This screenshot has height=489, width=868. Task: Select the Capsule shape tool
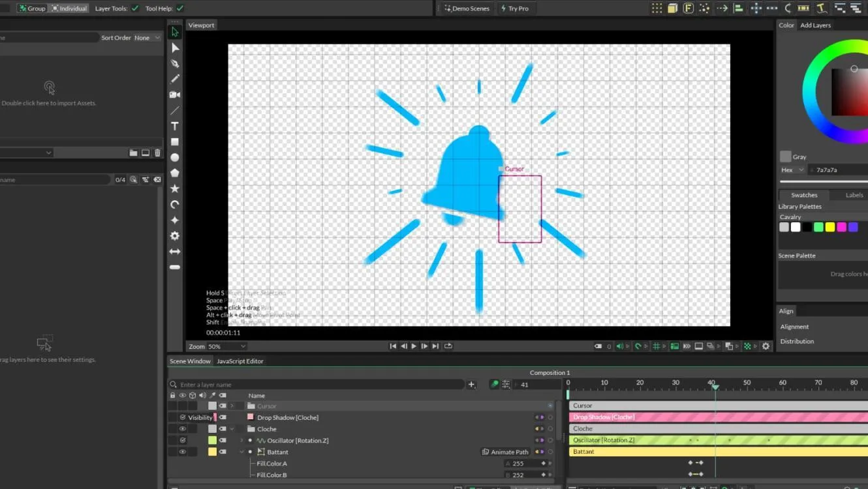click(175, 267)
